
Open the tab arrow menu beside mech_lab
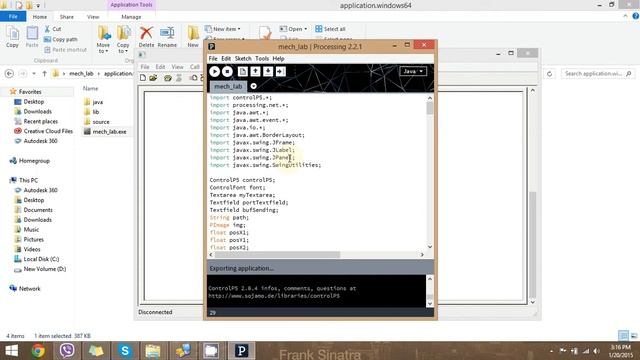[253, 86]
